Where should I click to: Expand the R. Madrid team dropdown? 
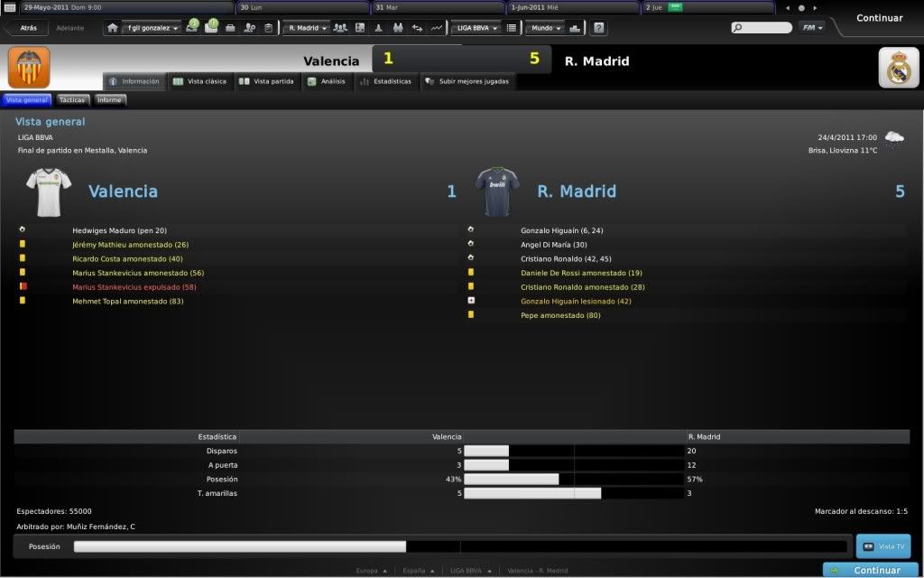point(307,28)
